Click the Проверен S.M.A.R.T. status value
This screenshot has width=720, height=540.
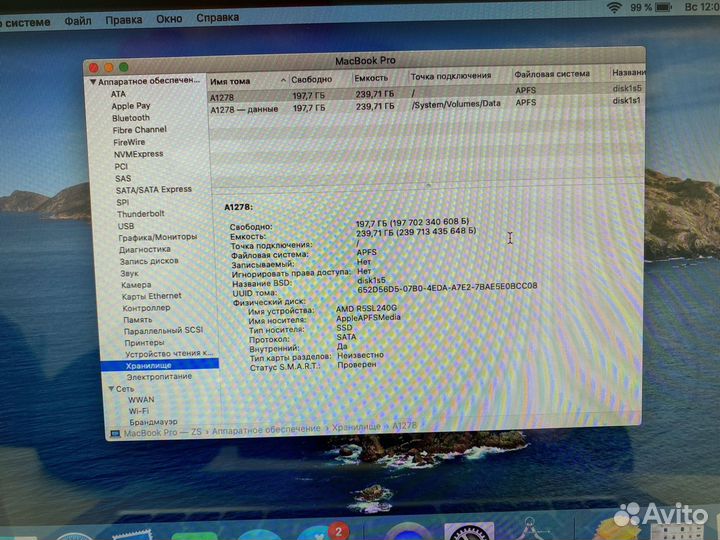point(357,365)
